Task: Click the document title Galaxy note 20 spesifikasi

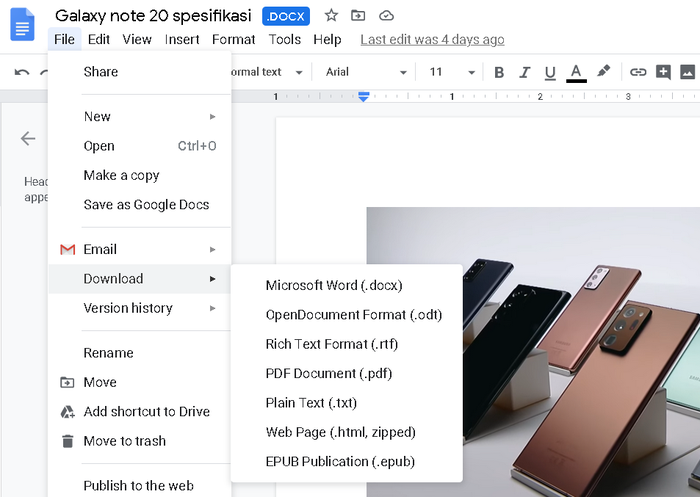Action: [x=153, y=16]
